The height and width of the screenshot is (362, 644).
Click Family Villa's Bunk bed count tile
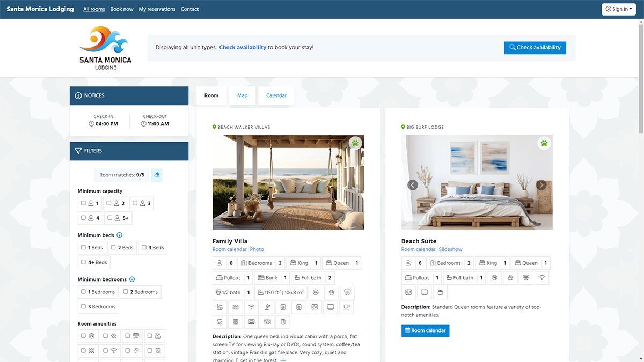point(272,278)
